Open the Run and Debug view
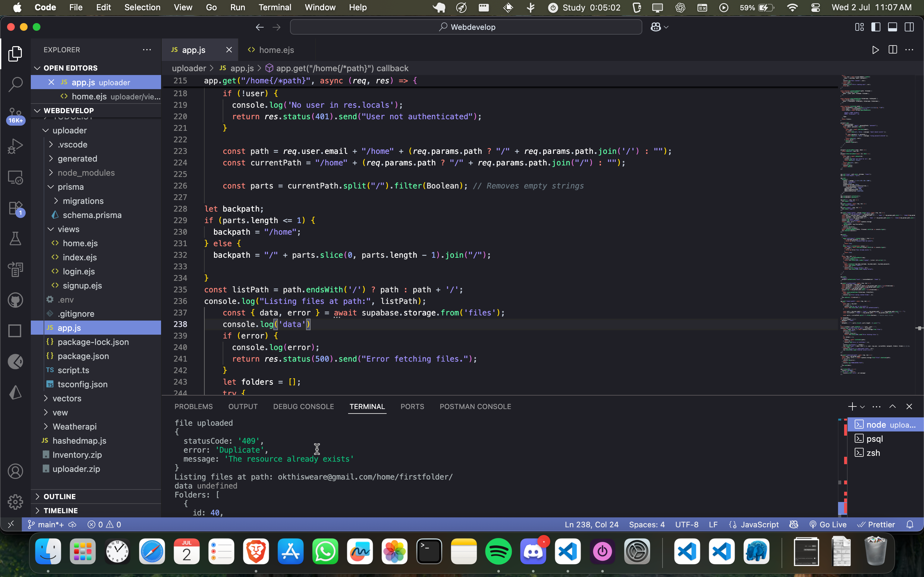The image size is (924, 577). pyautogui.click(x=15, y=146)
